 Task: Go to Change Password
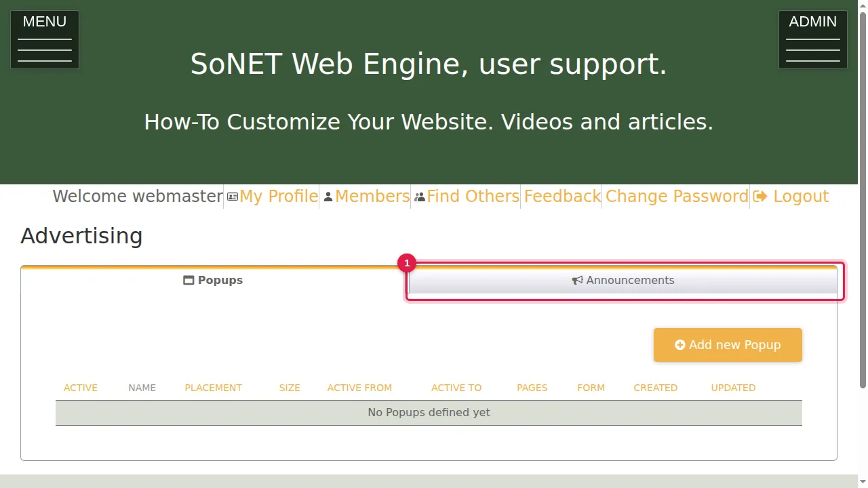pos(677,197)
